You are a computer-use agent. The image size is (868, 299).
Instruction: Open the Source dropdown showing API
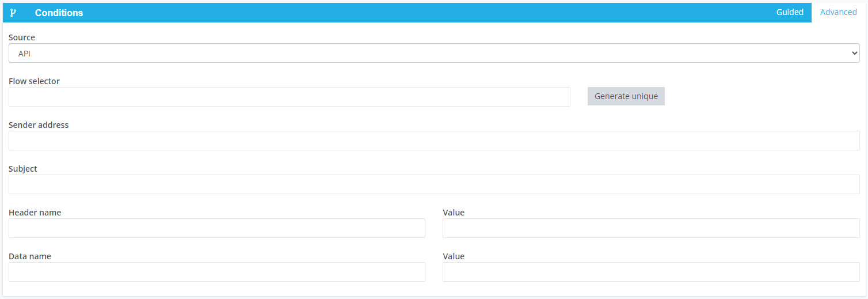[x=434, y=53]
